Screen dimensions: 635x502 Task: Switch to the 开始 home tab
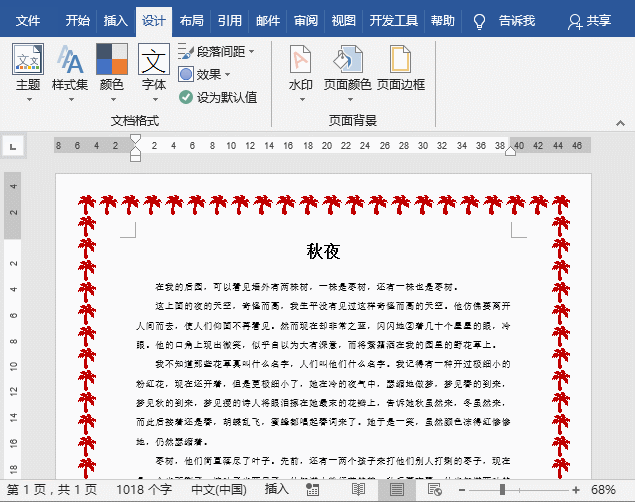coord(77,21)
